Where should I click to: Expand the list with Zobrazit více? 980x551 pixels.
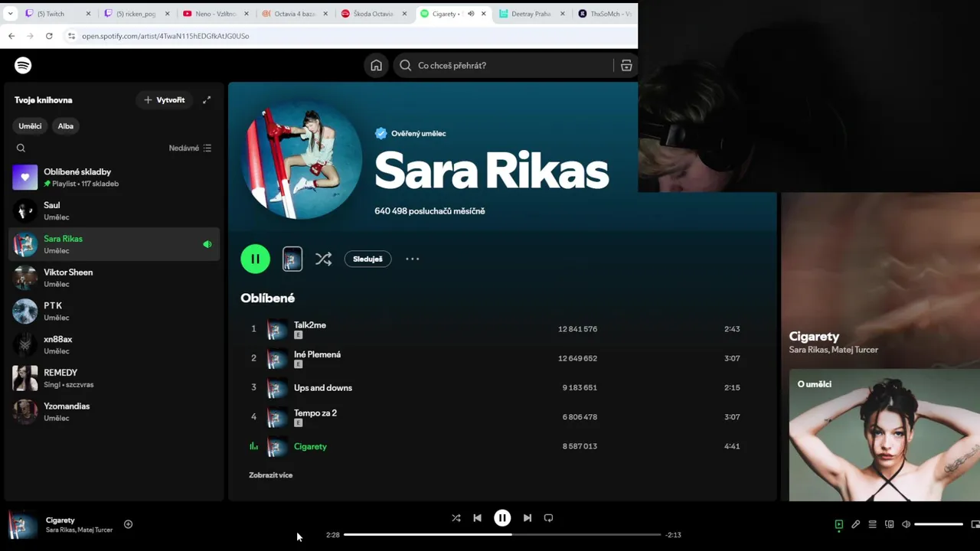[270, 475]
